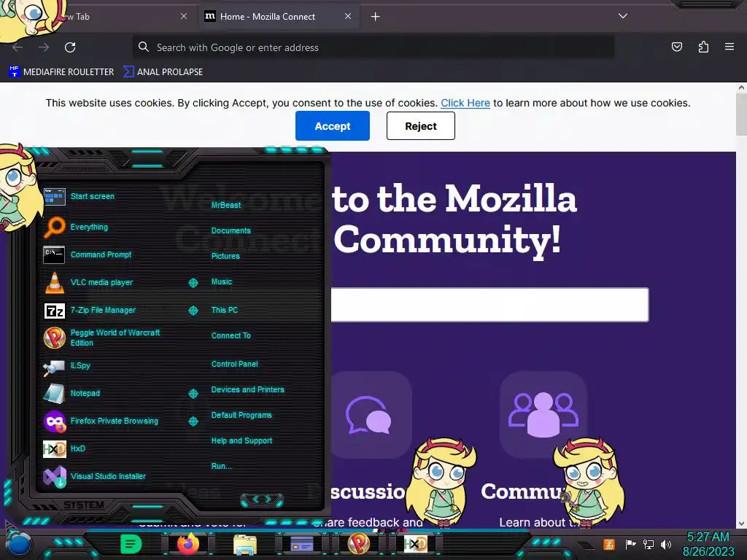This screenshot has height=560, width=747.
Task: Click the volume speaker tray icon
Action: (666, 544)
